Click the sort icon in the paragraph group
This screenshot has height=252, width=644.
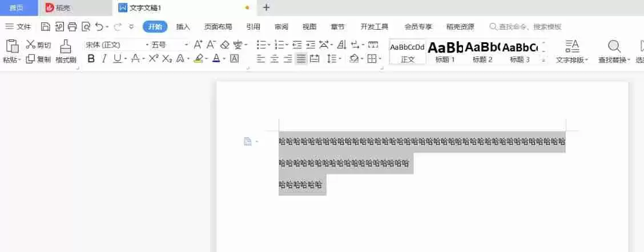point(342,45)
